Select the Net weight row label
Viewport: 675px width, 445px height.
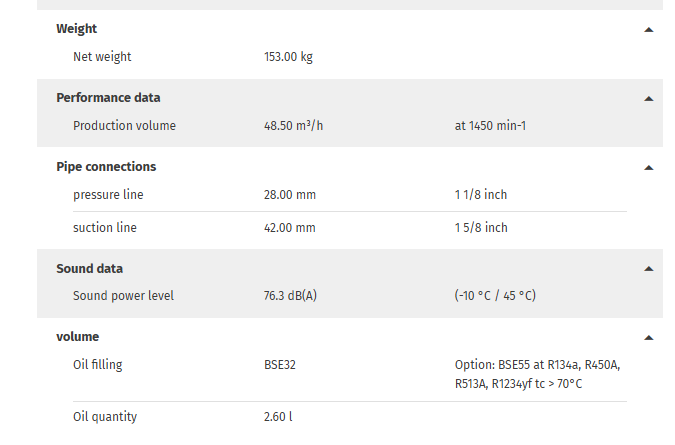[x=102, y=57]
